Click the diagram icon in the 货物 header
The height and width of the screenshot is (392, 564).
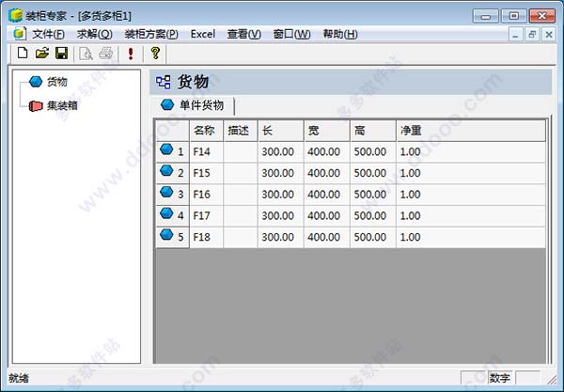164,82
